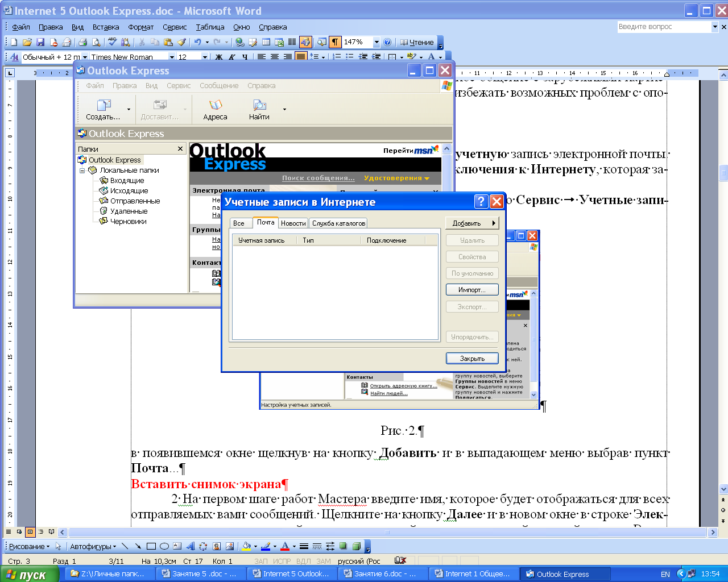Viewport: 728px width, 582px height.
Task: Toggle underline Ч formatting button
Action: click(245, 57)
